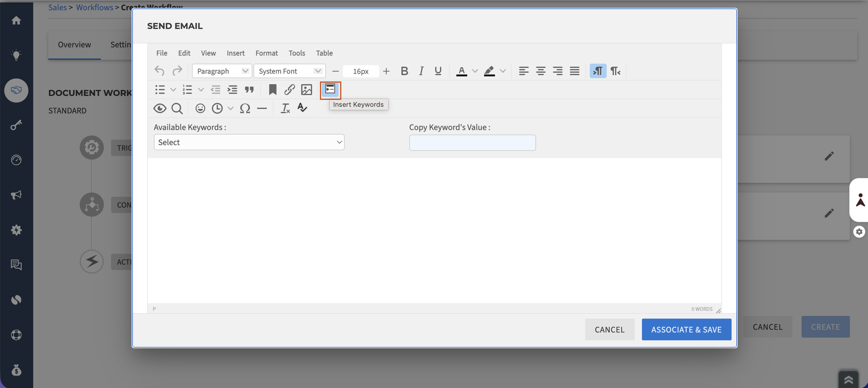Open the Table menu in editor

(x=324, y=53)
